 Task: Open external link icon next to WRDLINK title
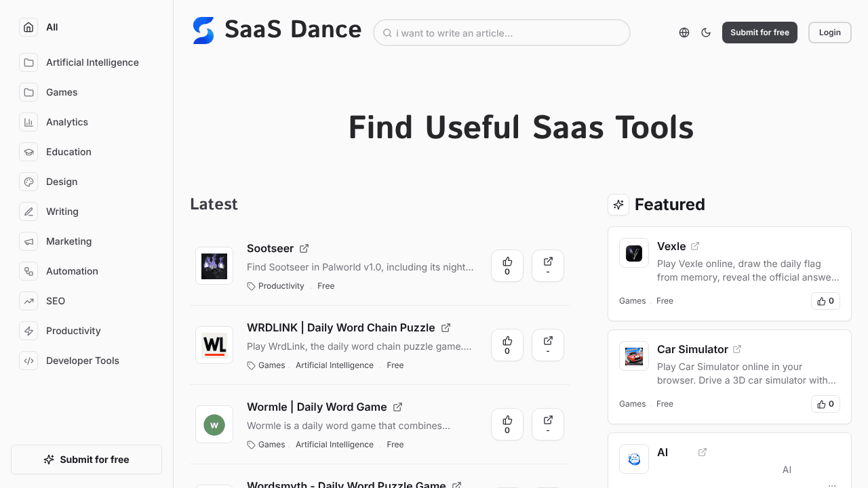[446, 327]
